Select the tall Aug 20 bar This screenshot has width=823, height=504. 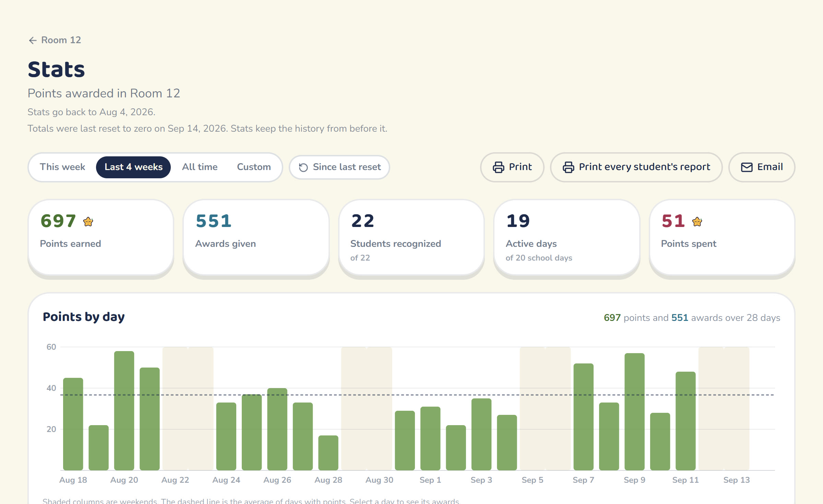(x=124, y=411)
